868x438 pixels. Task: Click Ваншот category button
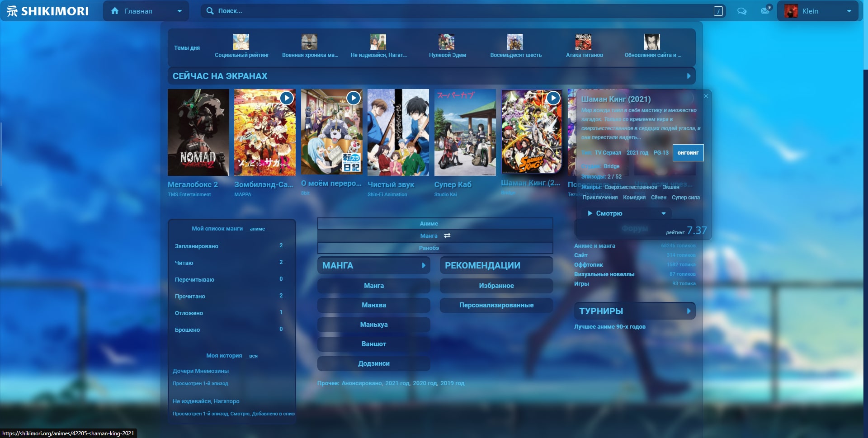[374, 344]
